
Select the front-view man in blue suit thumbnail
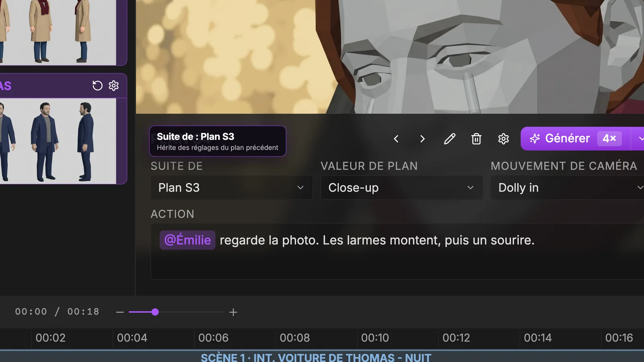point(45,141)
